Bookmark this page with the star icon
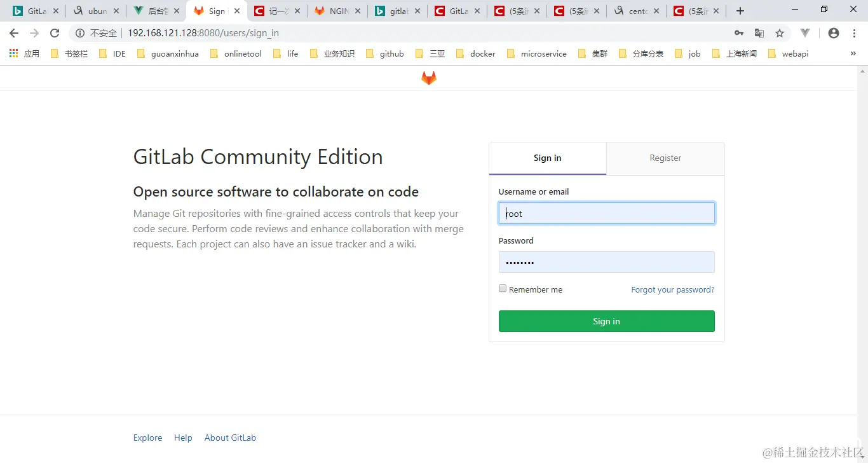 coord(780,33)
